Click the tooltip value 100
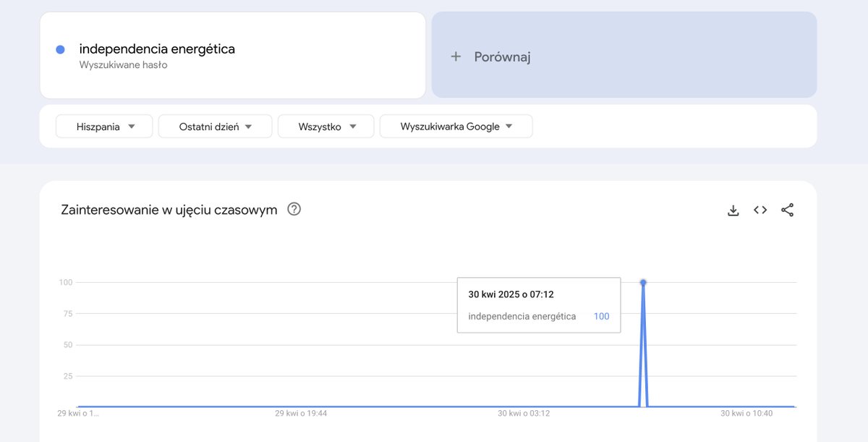This screenshot has height=442, width=868. pyautogui.click(x=601, y=316)
